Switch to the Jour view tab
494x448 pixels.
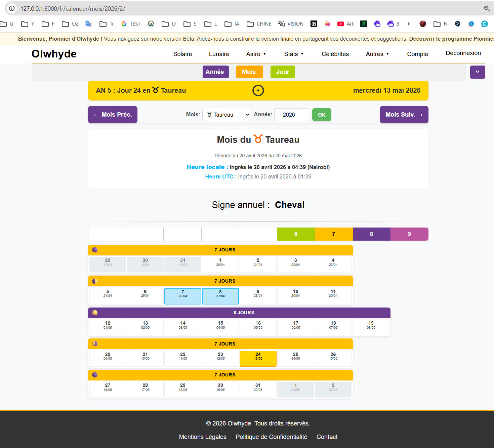[283, 72]
